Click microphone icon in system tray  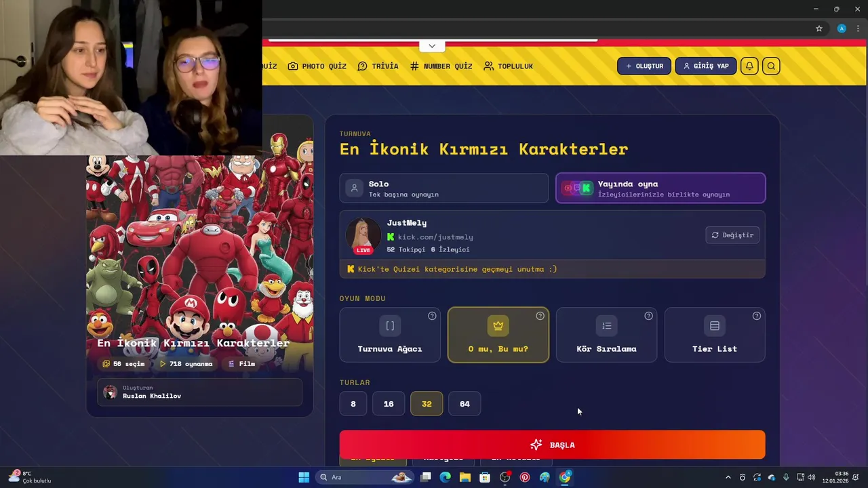786,477
